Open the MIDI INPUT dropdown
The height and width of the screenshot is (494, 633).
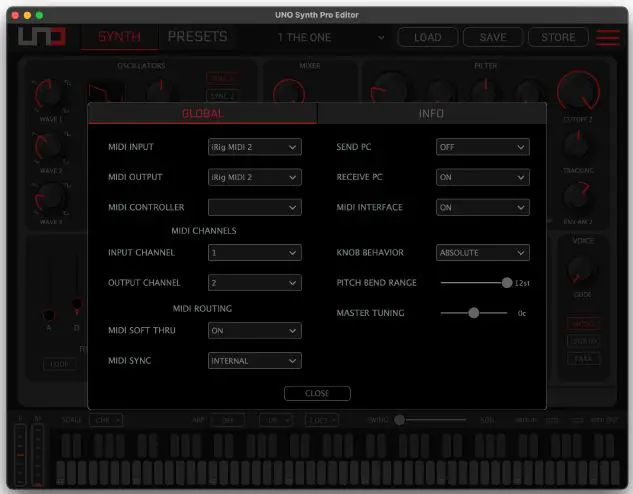tap(255, 147)
